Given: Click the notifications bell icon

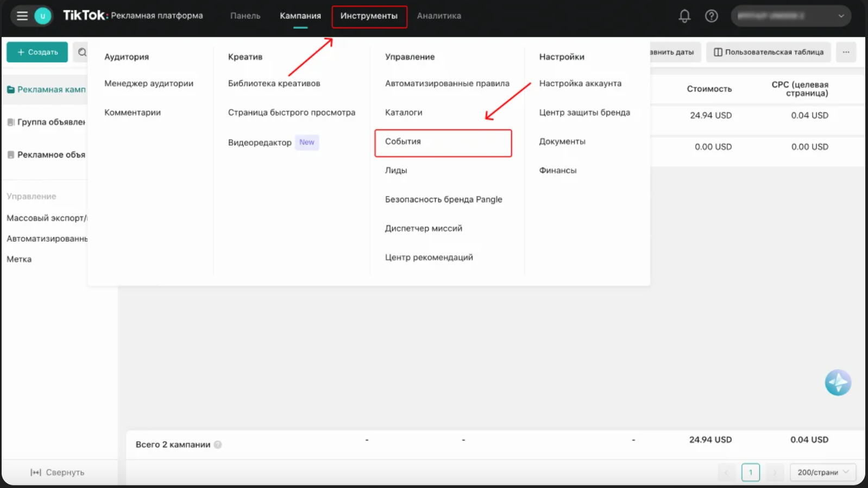Looking at the screenshot, I should [x=684, y=16].
